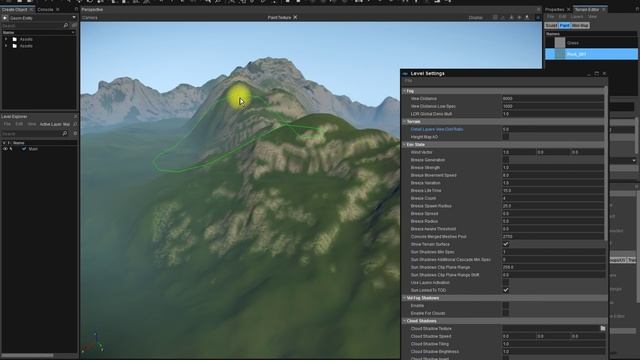Image resolution: width=640 pixels, height=360 pixels.
Task: Open the Level Settings File menu
Action: click(x=409, y=81)
